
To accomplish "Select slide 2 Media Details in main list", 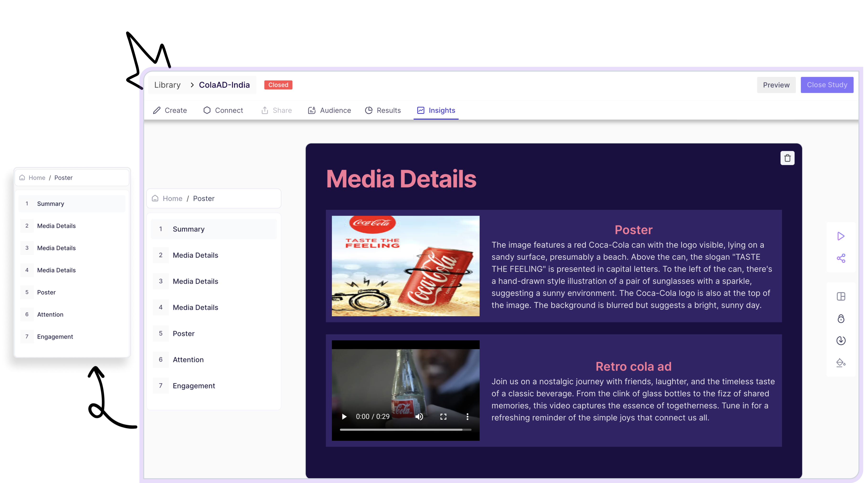I will [x=214, y=255].
